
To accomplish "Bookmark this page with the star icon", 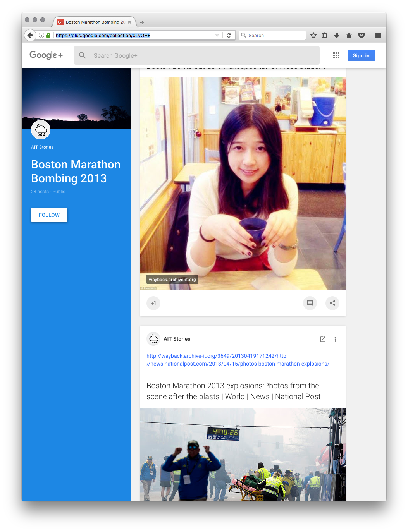I will tap(313, 35).
